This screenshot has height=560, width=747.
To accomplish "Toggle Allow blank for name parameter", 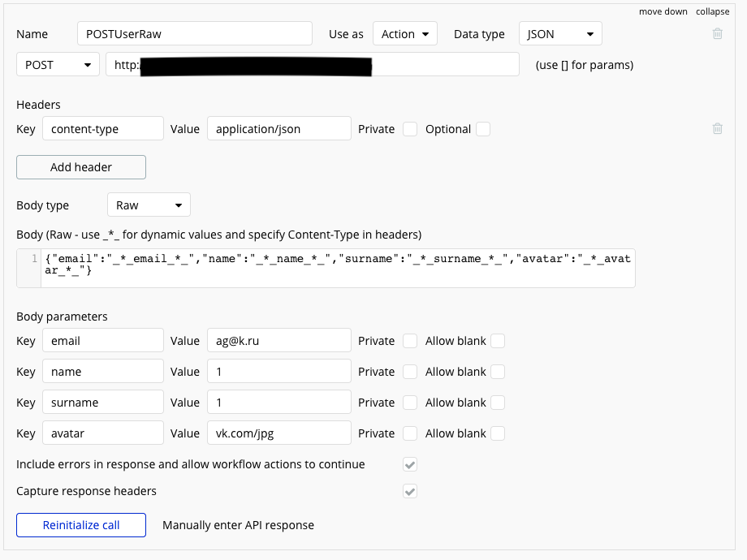I will tap(498, 372).
